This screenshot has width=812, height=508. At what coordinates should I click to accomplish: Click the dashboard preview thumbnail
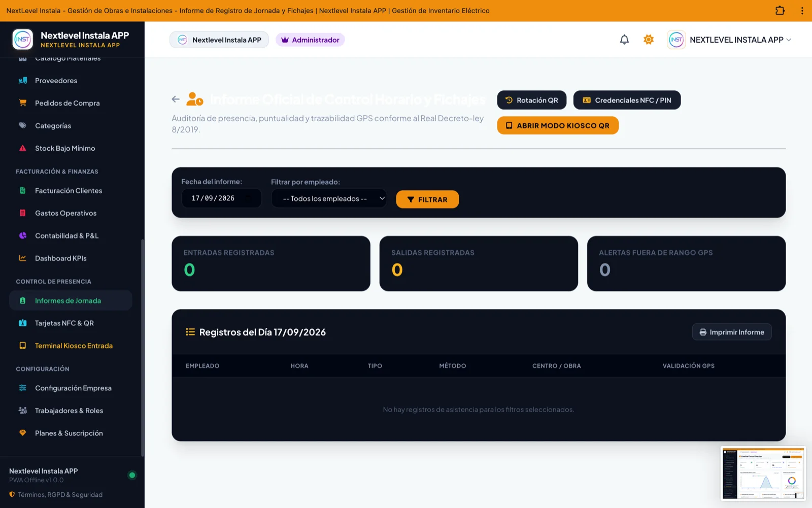click(763, 473)
